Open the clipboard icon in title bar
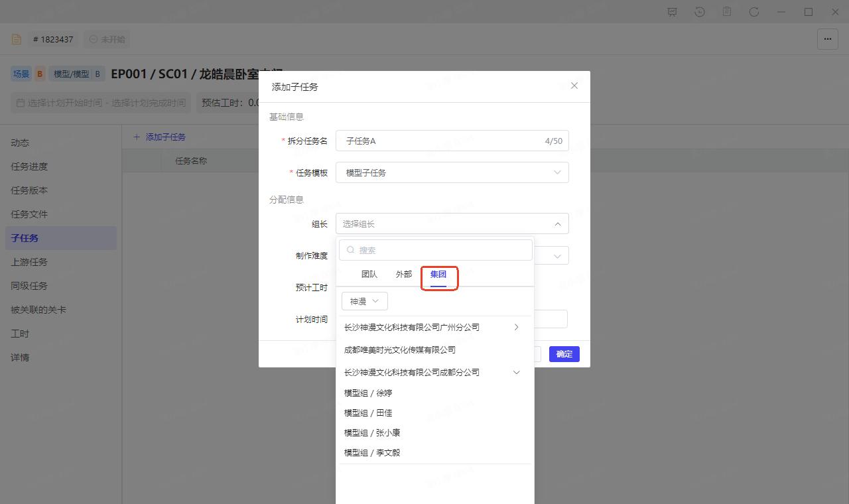The height and width of the screenshot is (504, 849). click(727, 12)
